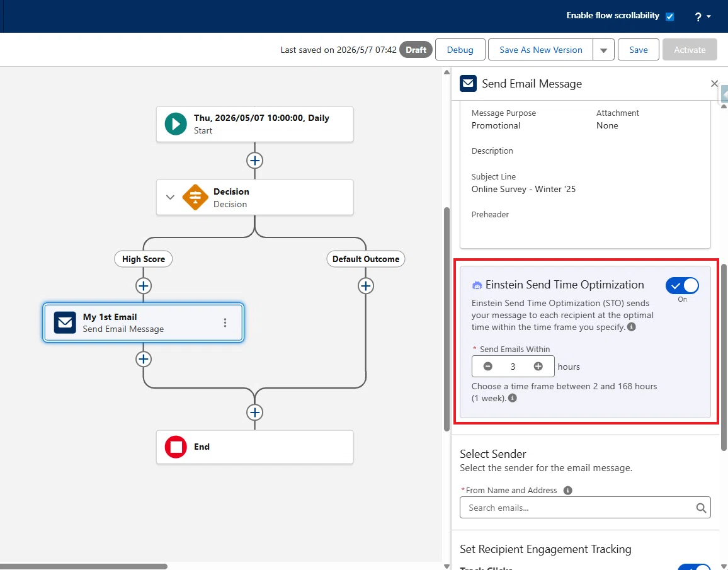The height and width of the screenshot is (570, 728).
Task: Click the 'None' attachment value
Action: pos(607,125)
